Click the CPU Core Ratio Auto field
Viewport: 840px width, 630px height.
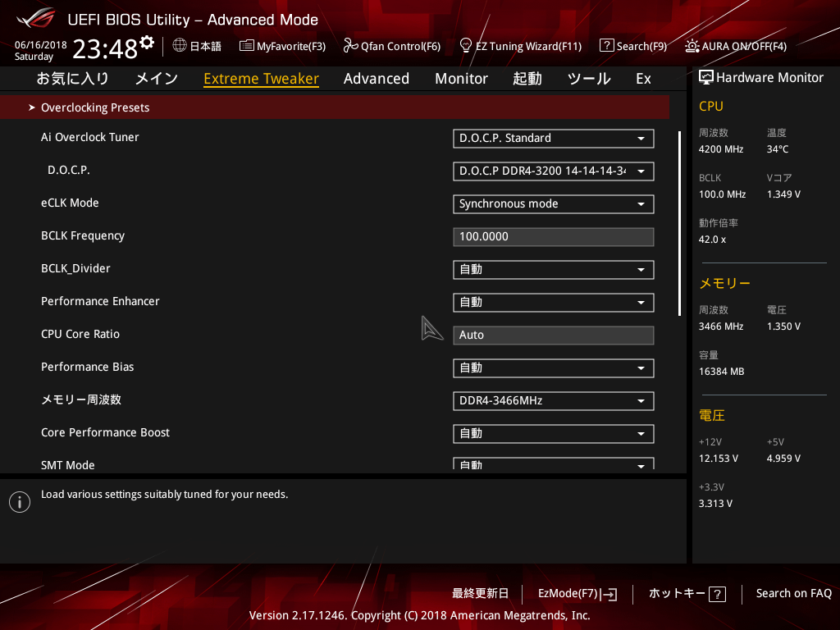(x=554, y=336)
